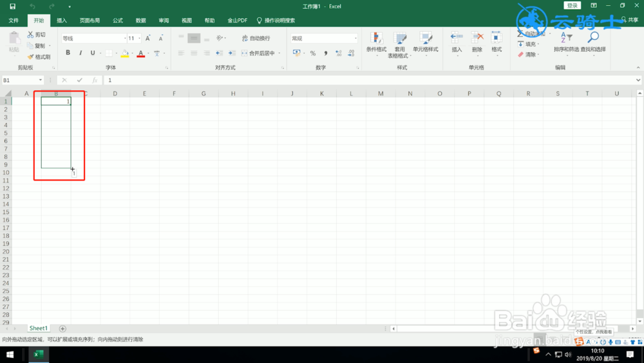The width and height of the screenshot is (644, 363).
Task: Click the Copy (复制) button
Action: (x=37, y=46)
